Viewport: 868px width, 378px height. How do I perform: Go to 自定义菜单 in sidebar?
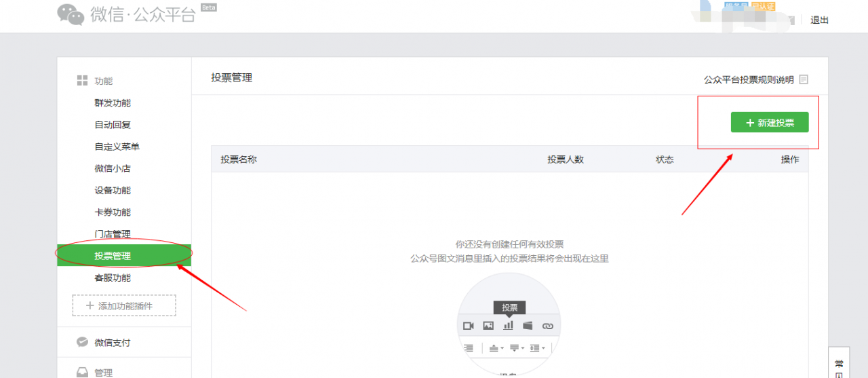pyautogui.click(x=117, y=147)
